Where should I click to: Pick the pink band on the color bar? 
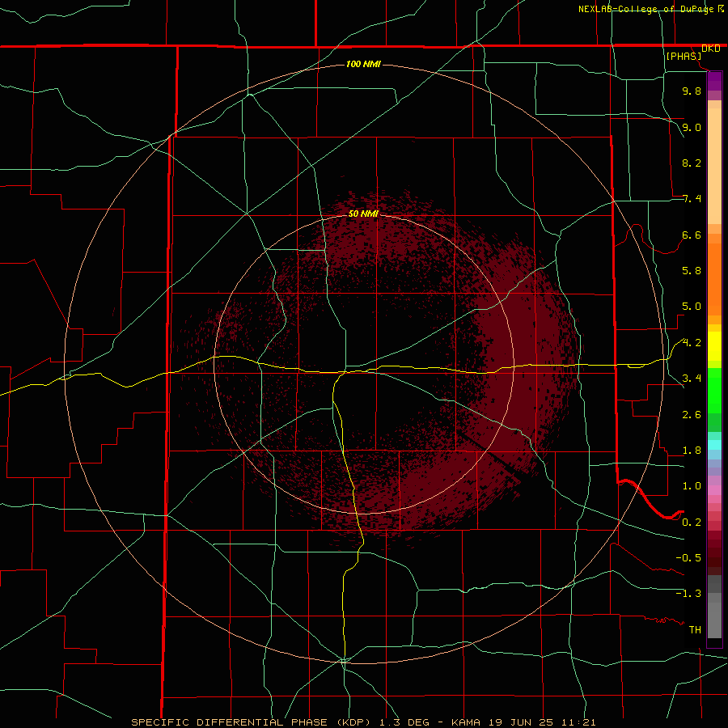[714, 490]
